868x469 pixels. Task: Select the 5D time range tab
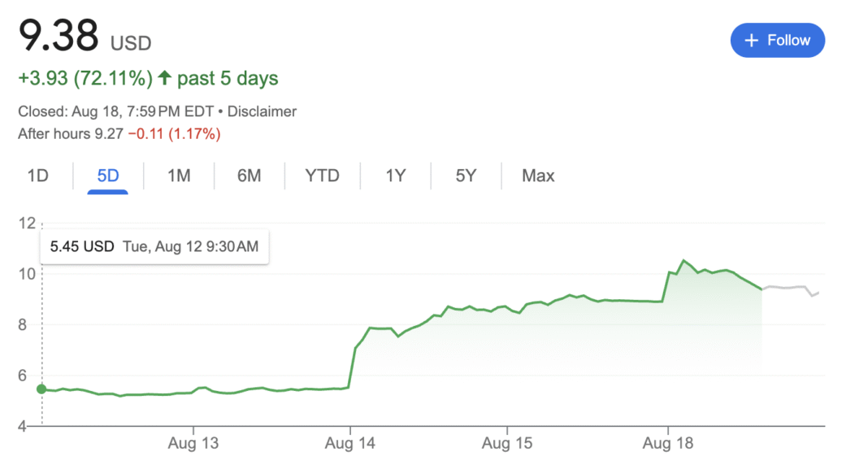click(x=108, y=176)
